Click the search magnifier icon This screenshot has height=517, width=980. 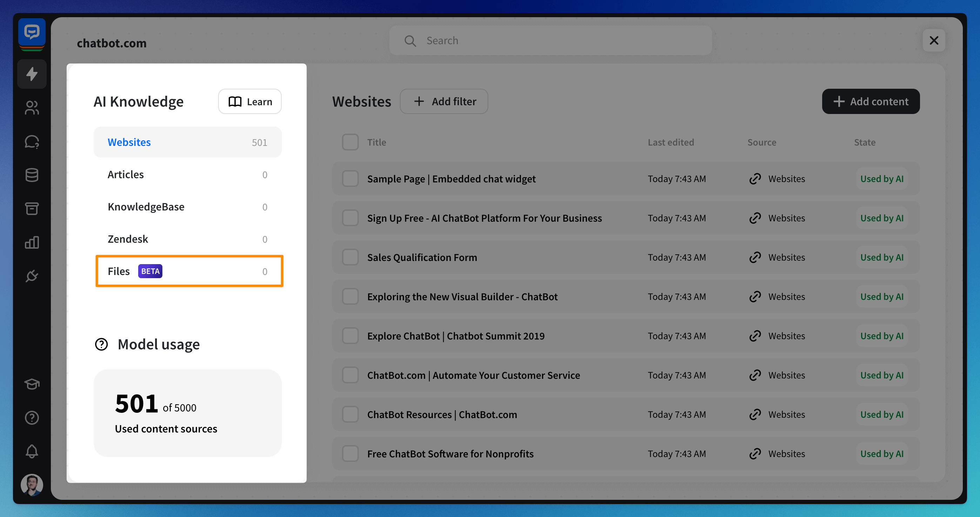tap(410, 41)
